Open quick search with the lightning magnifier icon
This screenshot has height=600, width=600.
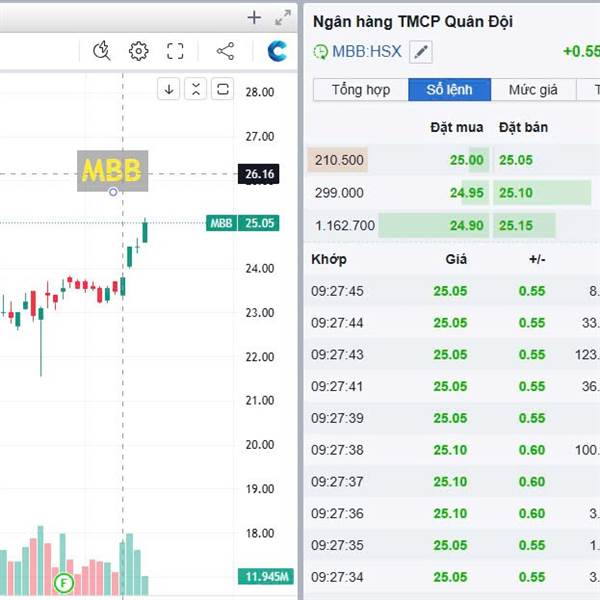tap(102, 51)
